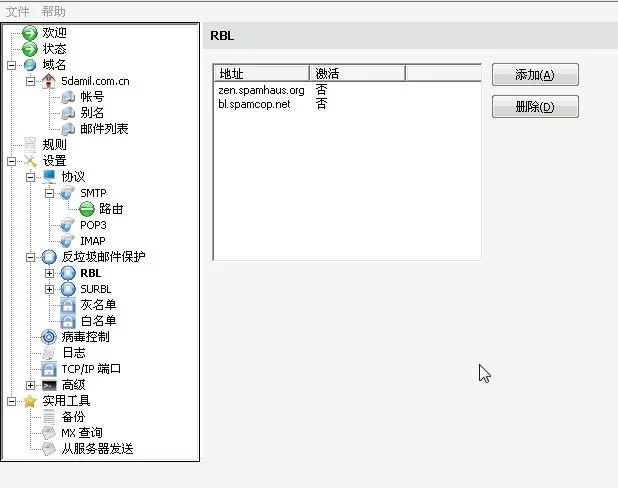Select the POP3 tree item label
The image size is (618, 488).
click(93, 225)
